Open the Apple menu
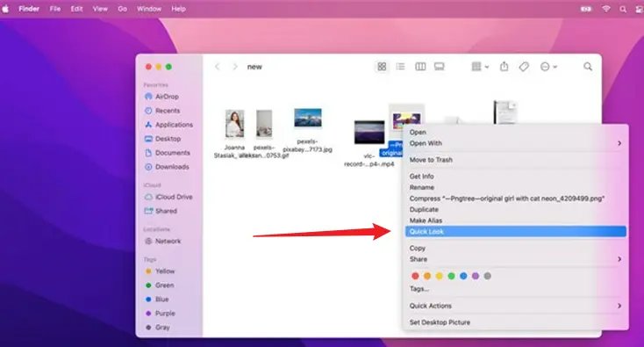This screenshot has width=644, height=347. pos(5,9)
